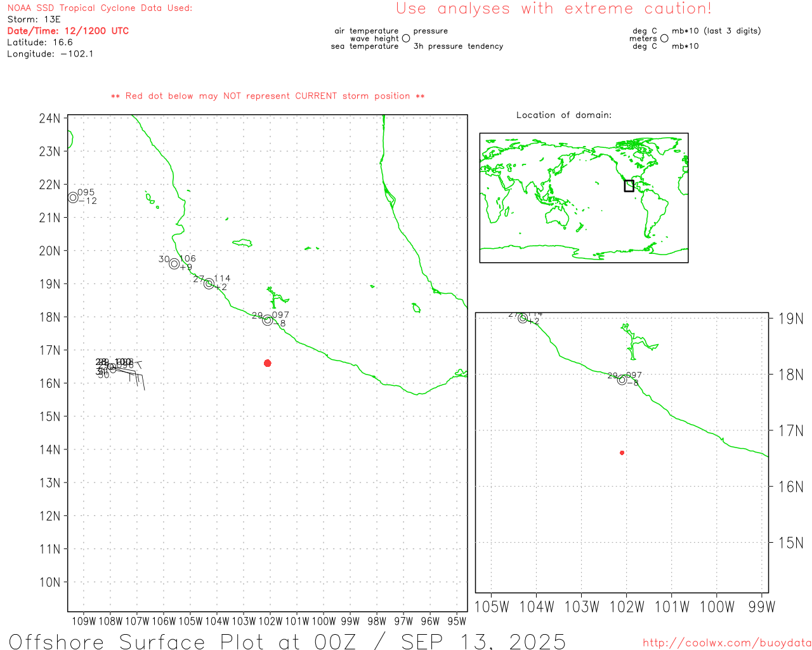This screenshot has width=812, height=650.
Task: Click the 'Longitude: -102.1' text
Action: [x=50, y=54]
